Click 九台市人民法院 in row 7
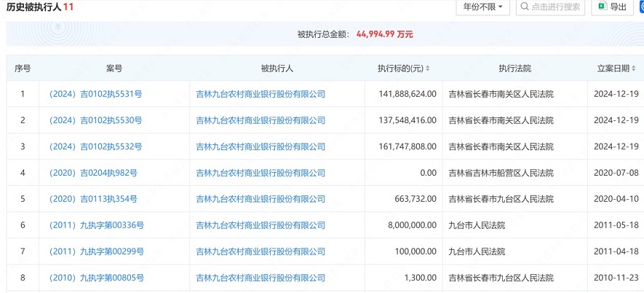Image resolution: width=644 pixels, height=293 pixels. 477,251
